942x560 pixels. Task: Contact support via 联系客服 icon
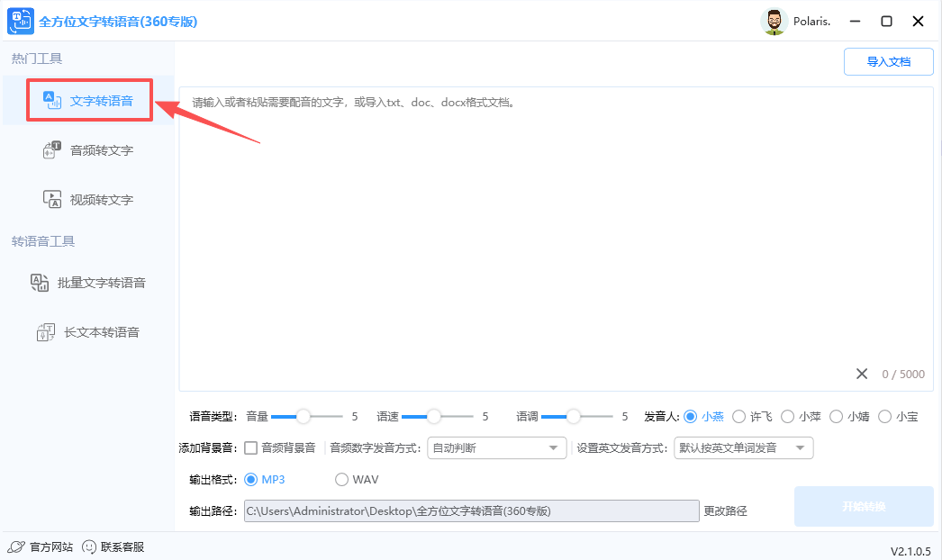click(x=113, y=545)
